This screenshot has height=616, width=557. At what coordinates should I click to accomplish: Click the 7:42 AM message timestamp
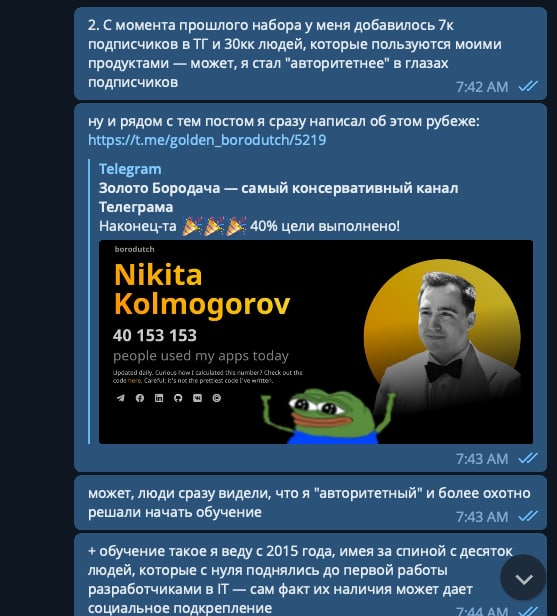coord(482,87)
